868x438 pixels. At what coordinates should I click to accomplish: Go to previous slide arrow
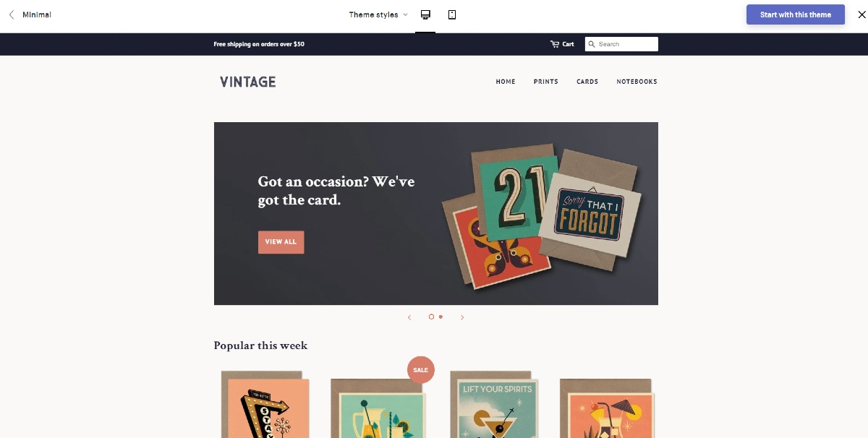point(409,317)
